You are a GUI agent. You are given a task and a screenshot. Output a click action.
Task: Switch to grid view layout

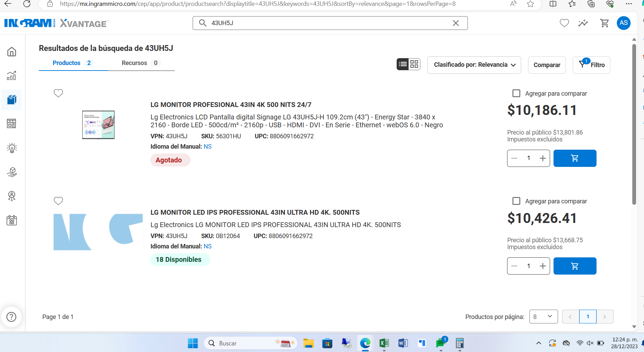click(414, 64)
